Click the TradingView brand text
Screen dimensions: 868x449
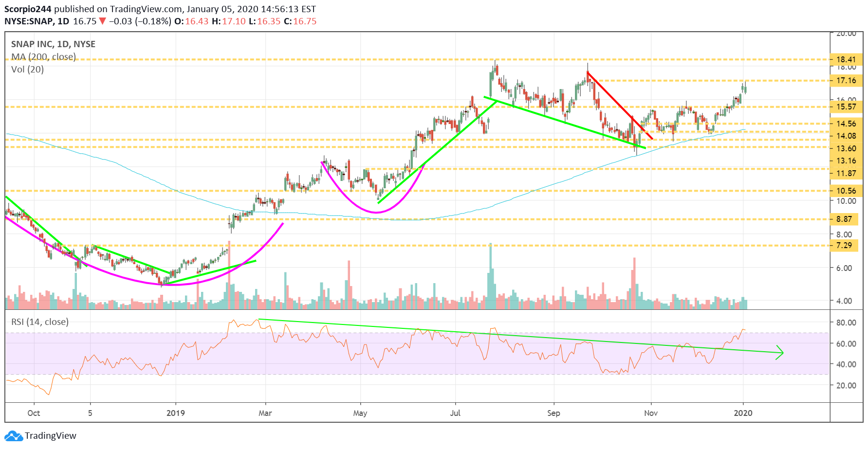pyautogui.click(x=51, y=436)
